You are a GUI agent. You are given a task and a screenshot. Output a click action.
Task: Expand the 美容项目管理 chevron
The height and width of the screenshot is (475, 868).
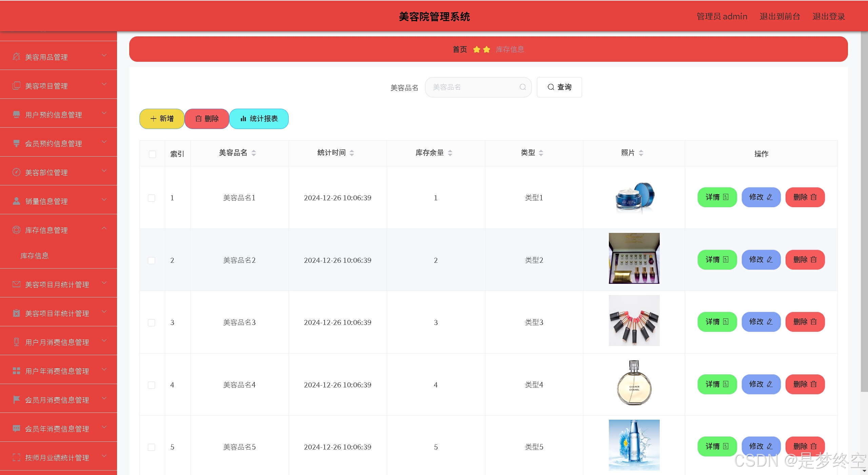coord(104,84)
